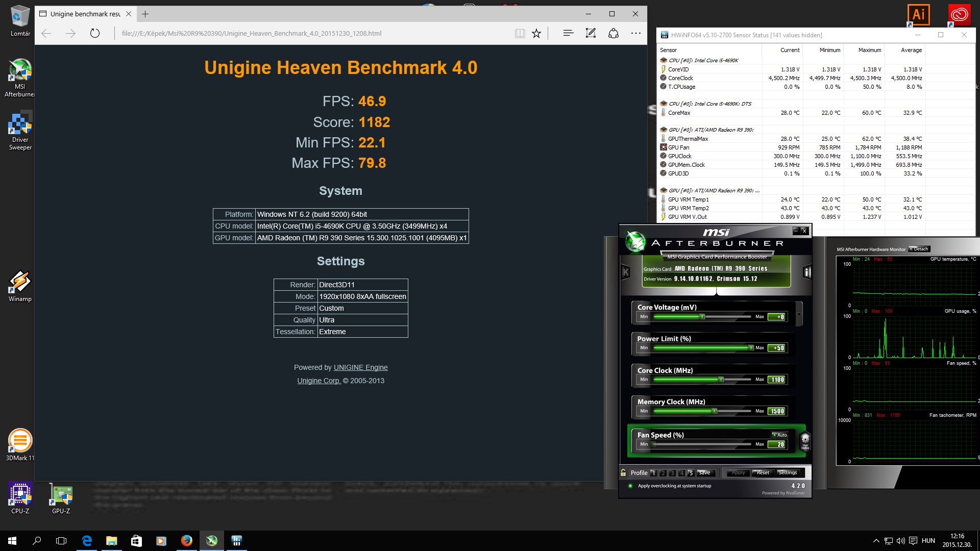The width and height of the screenshot is (980, 551).
Task: Open Driver Sweeper desktop shortcut
Action: (x=20, y=132)
